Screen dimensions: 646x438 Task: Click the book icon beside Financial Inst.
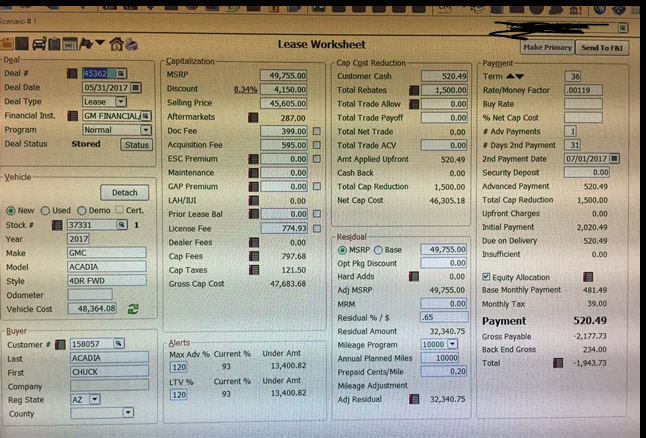coord(72,116)
